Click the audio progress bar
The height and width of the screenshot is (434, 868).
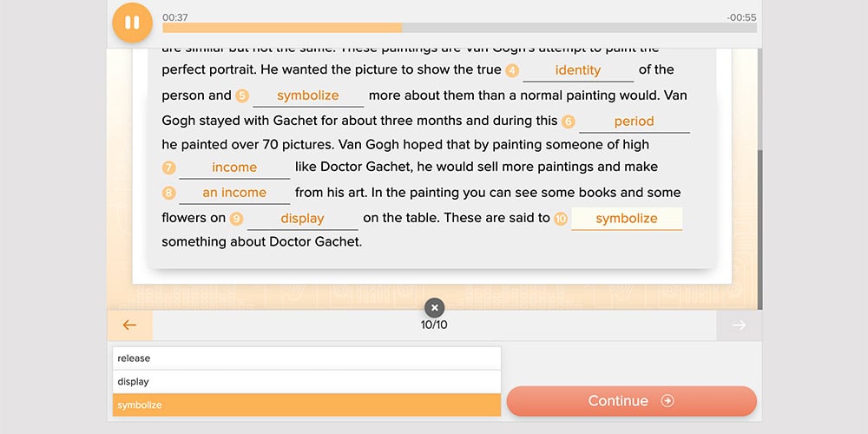(459, 28)
